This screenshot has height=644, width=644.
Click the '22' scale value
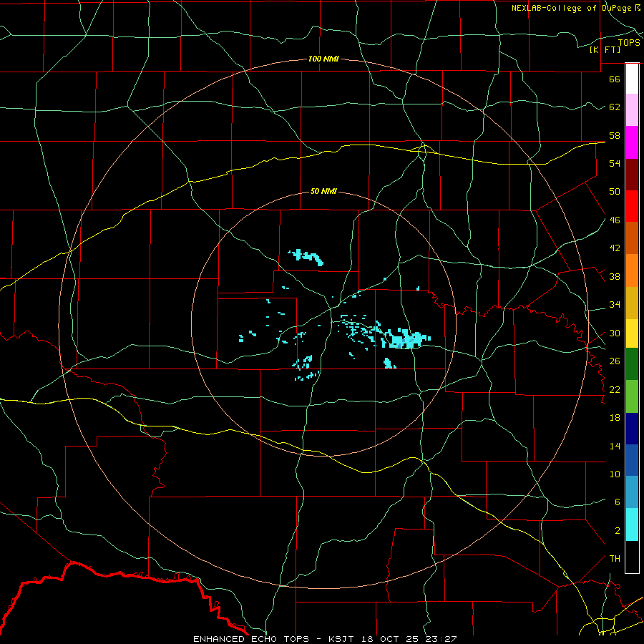coord(615,389)
